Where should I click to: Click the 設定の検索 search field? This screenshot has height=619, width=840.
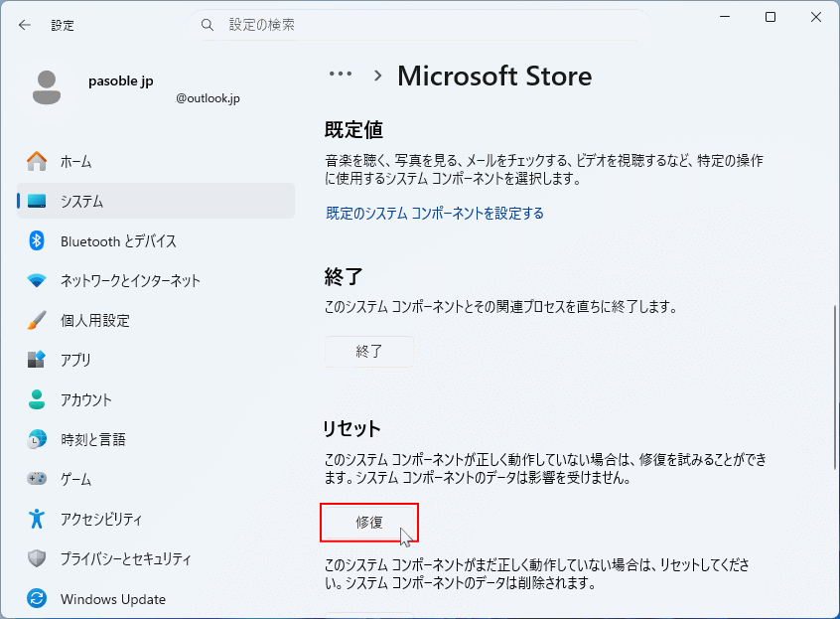(420, 25)
